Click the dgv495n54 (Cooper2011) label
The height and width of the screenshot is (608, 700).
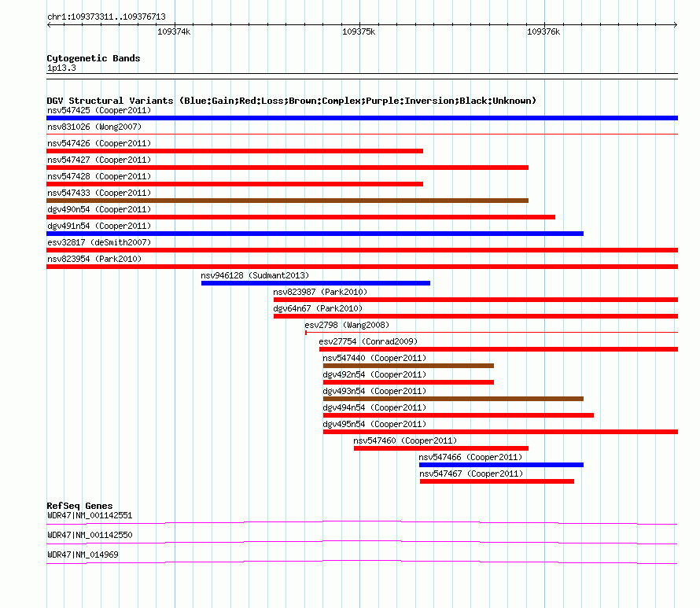[x=374, y=424]
